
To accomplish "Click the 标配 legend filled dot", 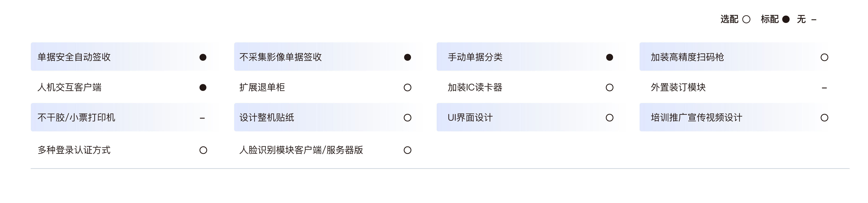I will point(786,19).
